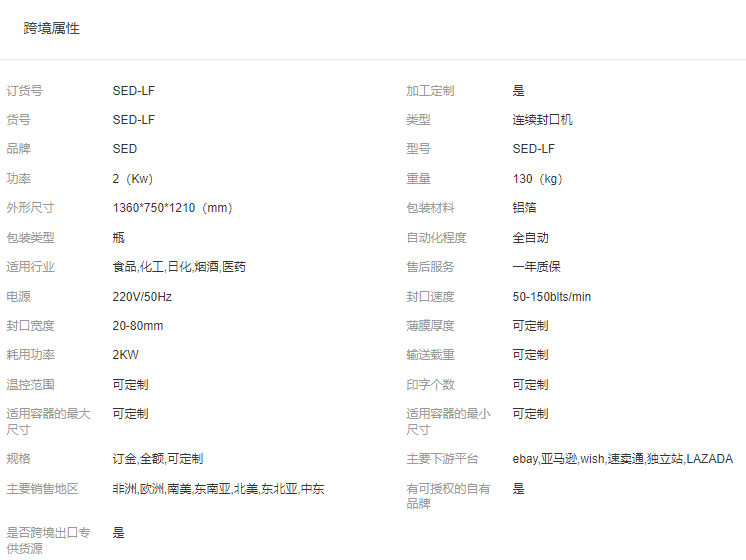Viewport: 746px width, 560px height.
Task: Click the 跨境属性 section heading
Action: tap(52, 29)
